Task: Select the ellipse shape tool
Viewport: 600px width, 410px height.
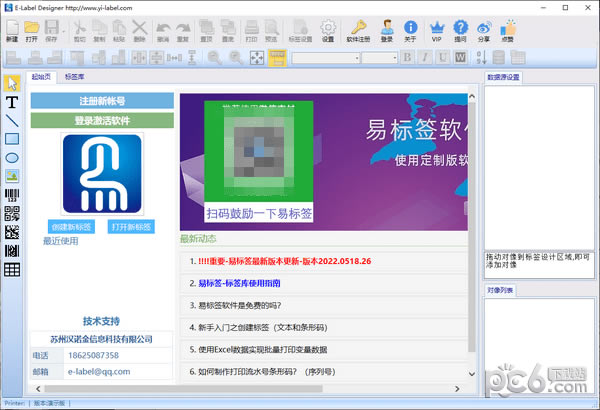Action: (x=12, y=158)
